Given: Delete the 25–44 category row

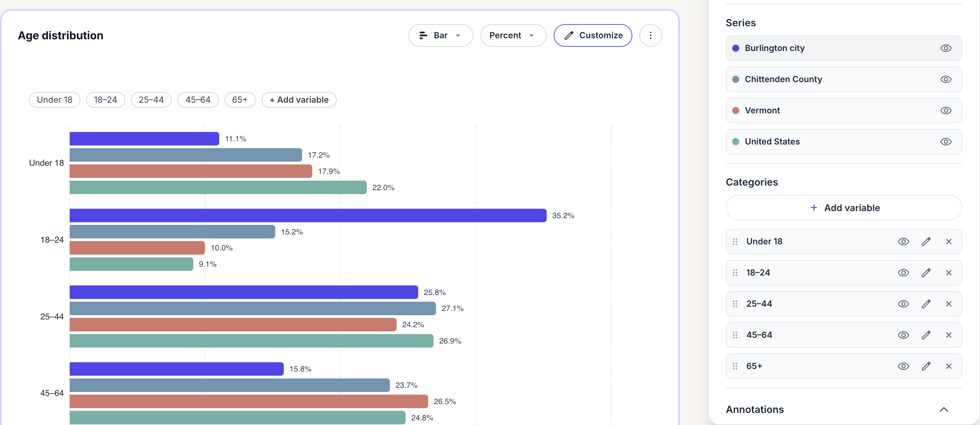Looking at the screenshot, I should coord(948,304).
